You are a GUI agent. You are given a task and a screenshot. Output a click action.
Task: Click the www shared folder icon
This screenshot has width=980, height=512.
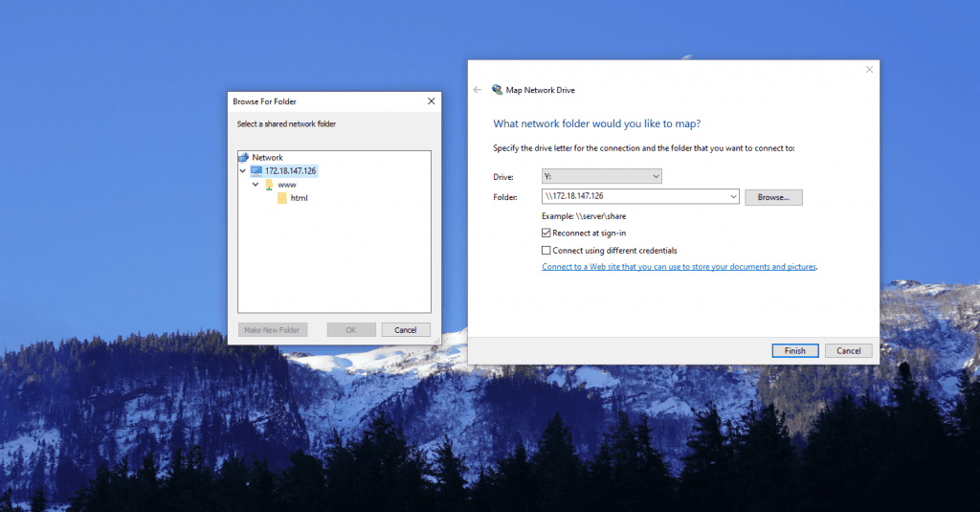tap(269, 185)
